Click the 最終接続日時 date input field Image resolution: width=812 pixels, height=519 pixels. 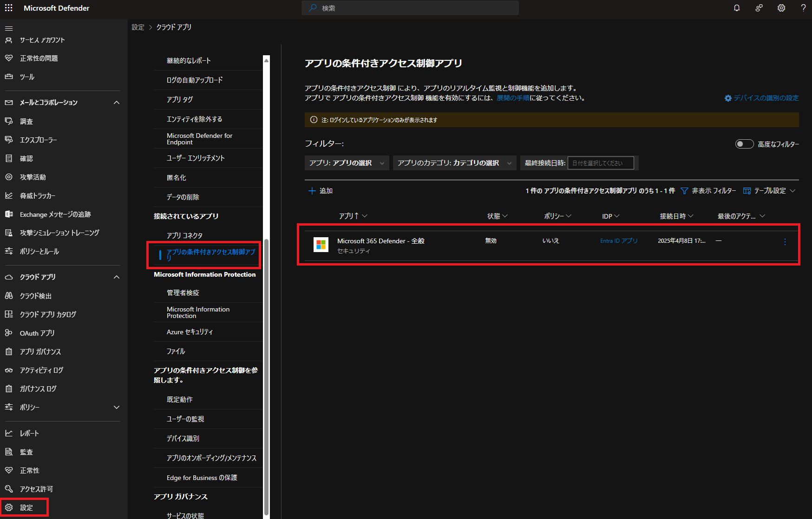(x=601, y=163)
